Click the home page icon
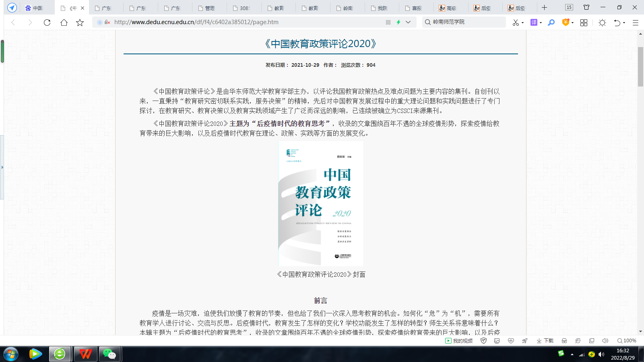 64,23
